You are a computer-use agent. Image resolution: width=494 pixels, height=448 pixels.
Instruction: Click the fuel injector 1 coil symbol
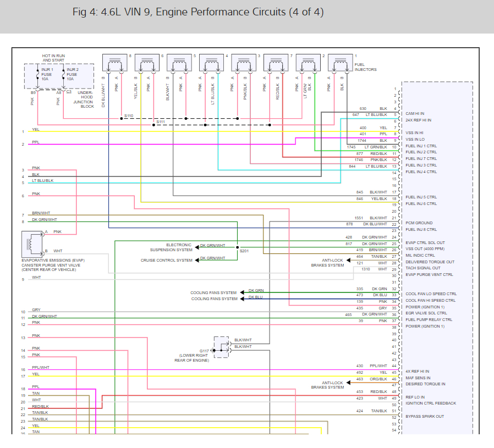[x=341, y=63]
